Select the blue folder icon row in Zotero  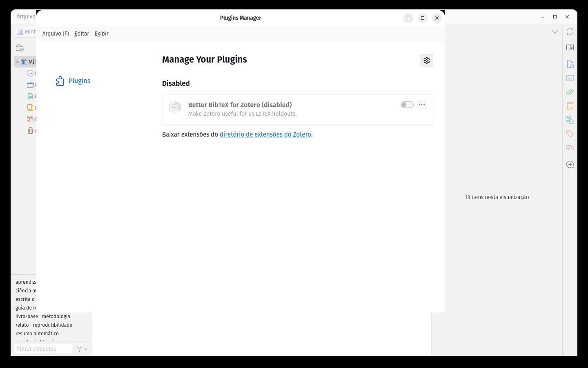click(x=30, y=85)
